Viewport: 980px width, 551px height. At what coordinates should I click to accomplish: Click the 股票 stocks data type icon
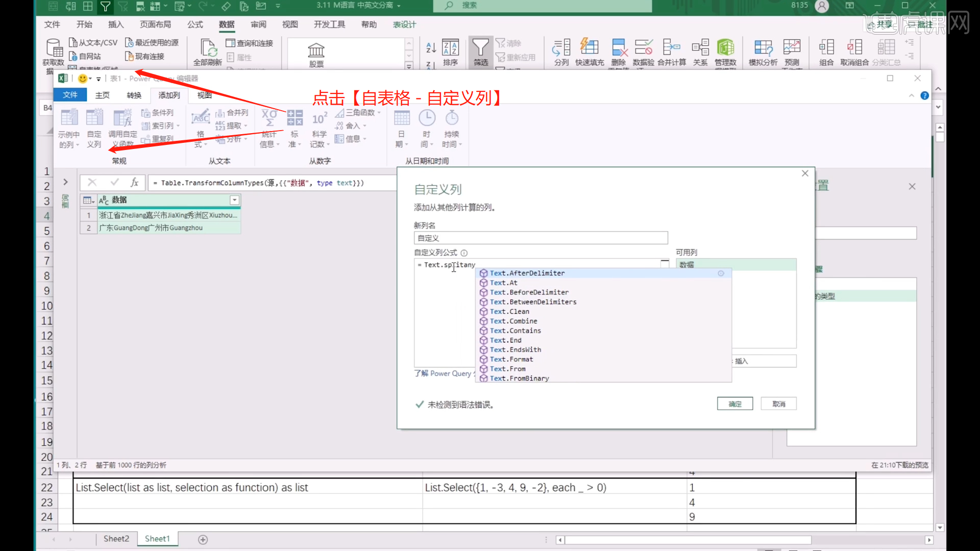316,51
